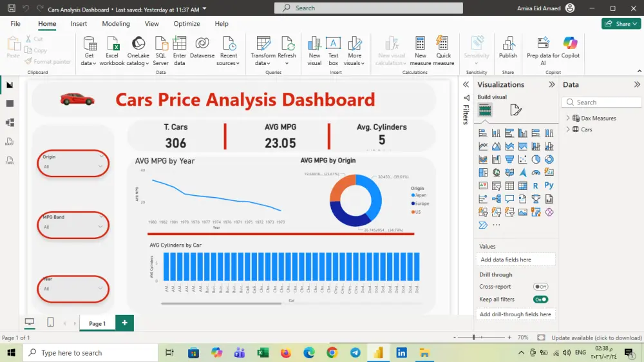Image resolution: width=644 pixels, height=362 pixels.
Task: Expand the Dax Measures table
Action: click(x=568, y=118)
